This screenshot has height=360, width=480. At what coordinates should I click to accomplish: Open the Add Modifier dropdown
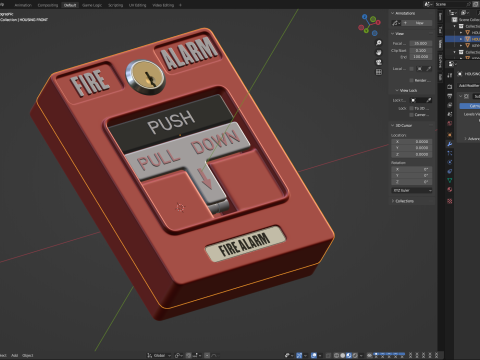click(469, 86)
